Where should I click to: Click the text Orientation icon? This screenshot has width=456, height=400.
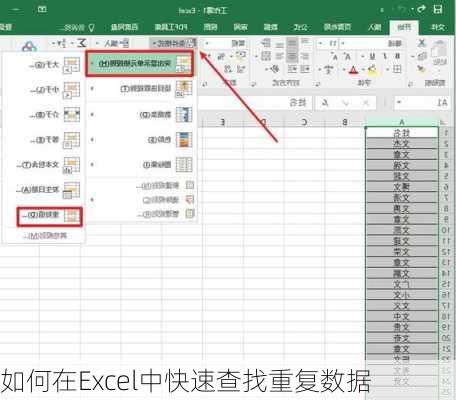point(275,69)
